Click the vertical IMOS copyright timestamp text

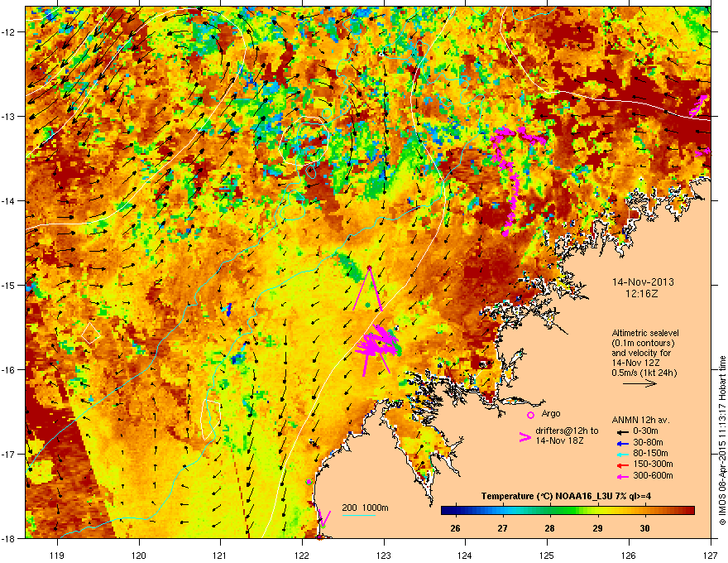coord(722,440)
